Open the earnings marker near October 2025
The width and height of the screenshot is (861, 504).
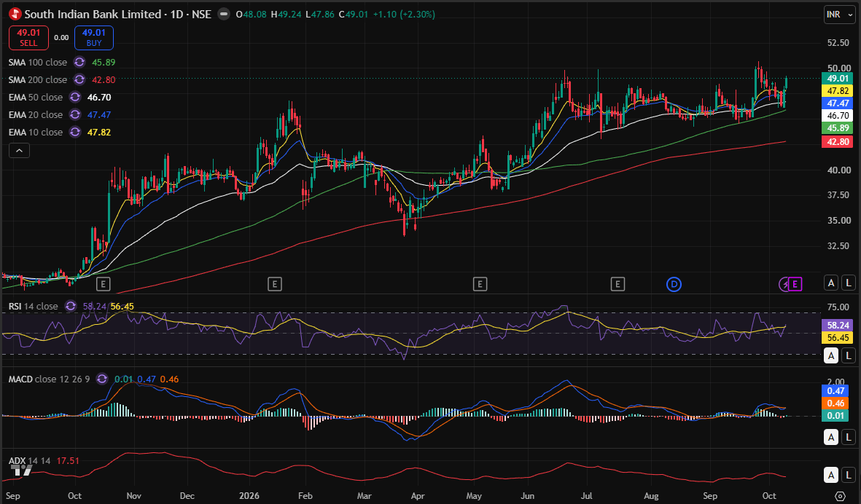pos(104,284)
